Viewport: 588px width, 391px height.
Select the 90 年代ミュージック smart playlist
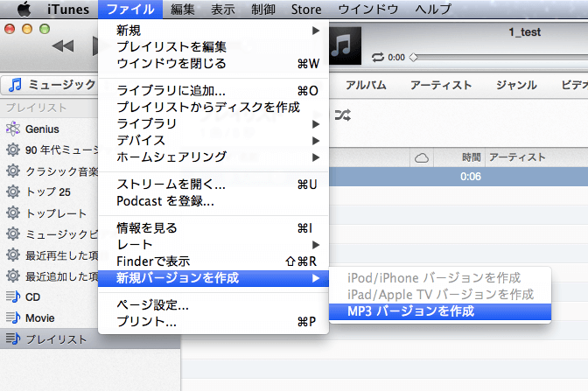point(49,150)
